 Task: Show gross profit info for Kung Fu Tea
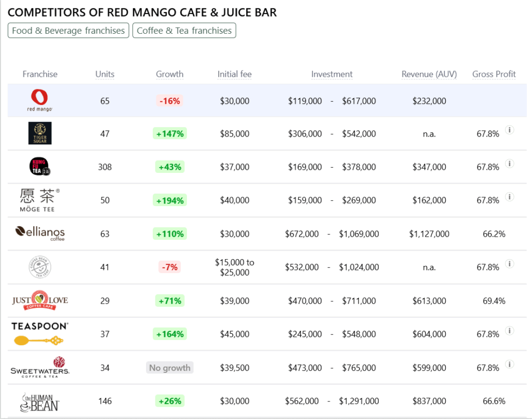(509, 164)
